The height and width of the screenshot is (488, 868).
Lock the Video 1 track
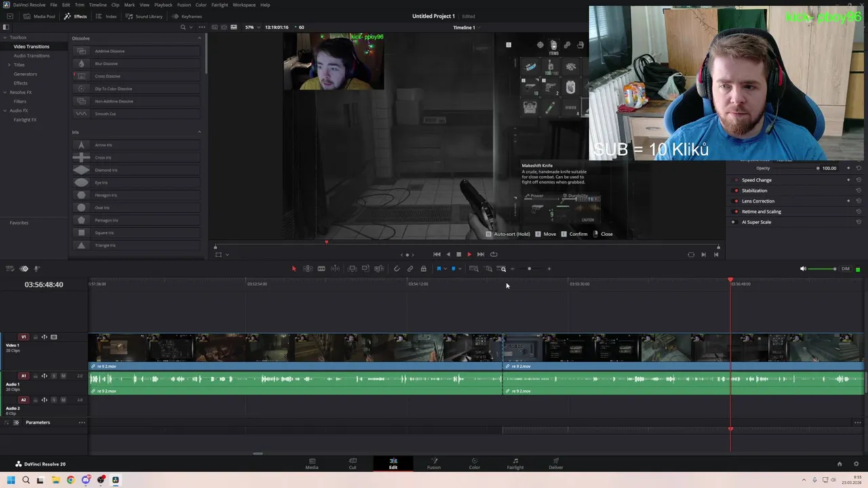[x=35, y=337]
